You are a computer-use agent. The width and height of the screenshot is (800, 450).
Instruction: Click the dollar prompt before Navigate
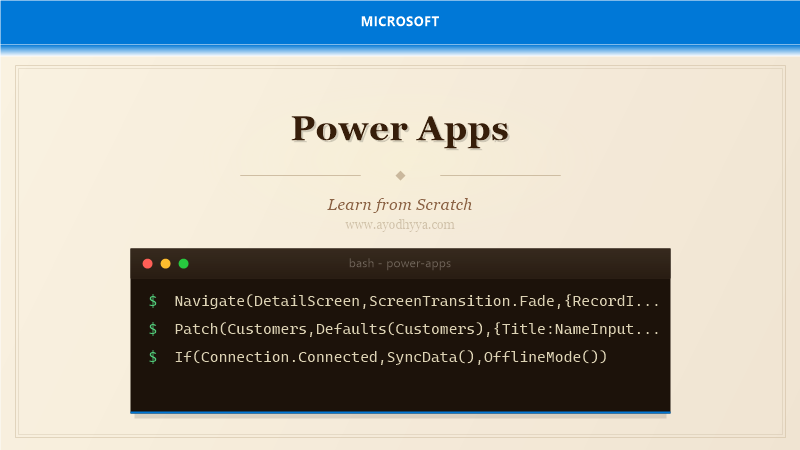click(153, 301)
